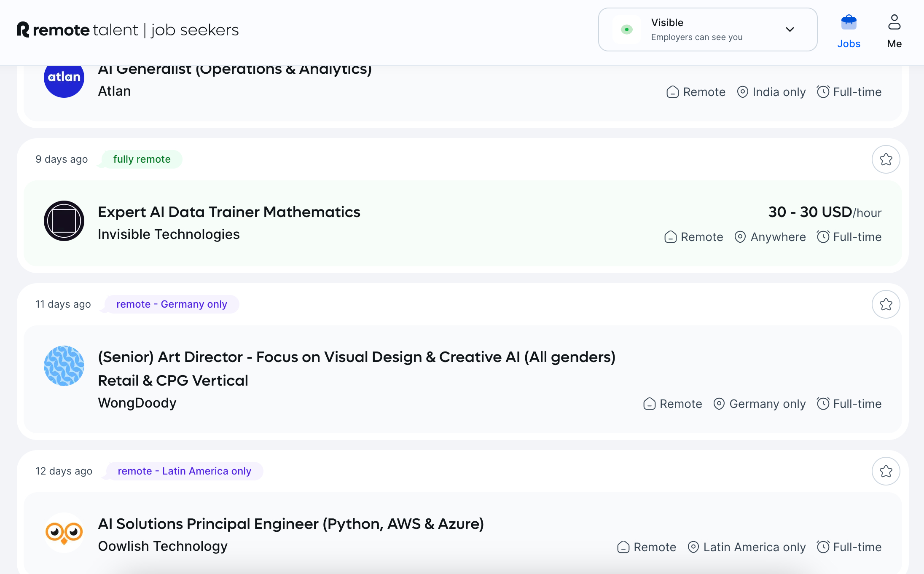Click the Full-time clock icon in Oowlish row
This screenshot has width=924, height=574.
[x=823, y=547]
